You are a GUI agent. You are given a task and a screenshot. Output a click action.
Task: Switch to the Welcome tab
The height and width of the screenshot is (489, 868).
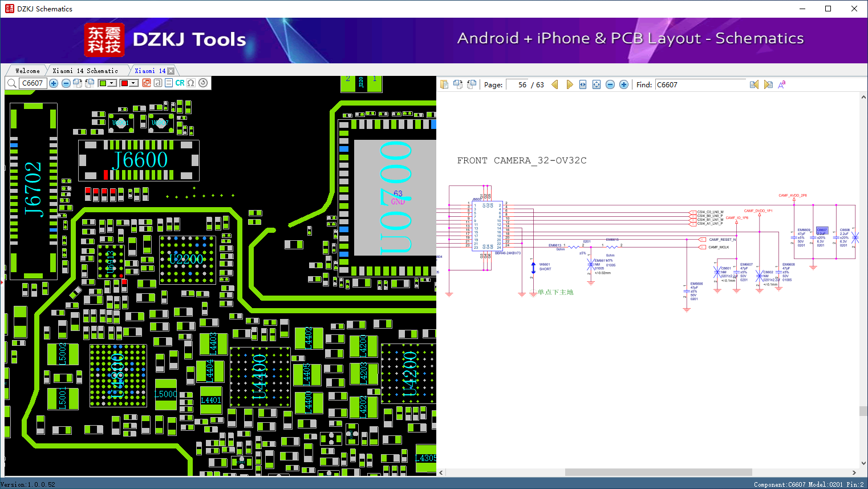click(x=27, y=71)
